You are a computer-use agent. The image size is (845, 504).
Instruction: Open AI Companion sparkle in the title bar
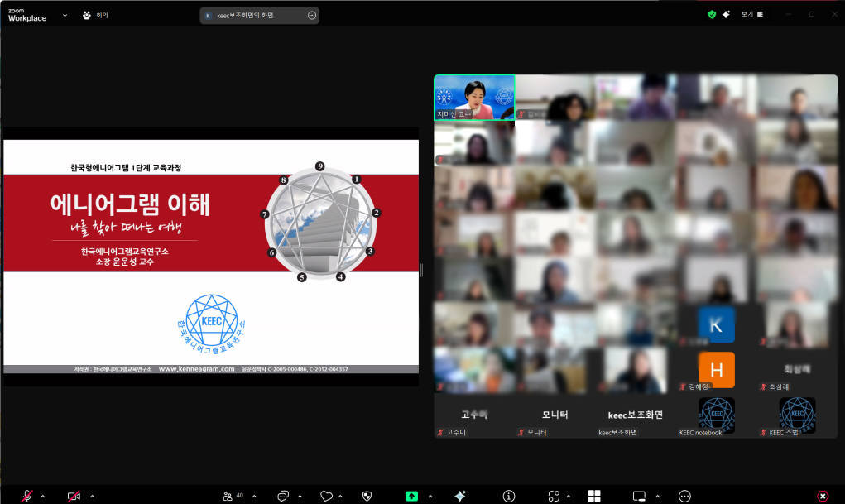[x=727, y=15]
